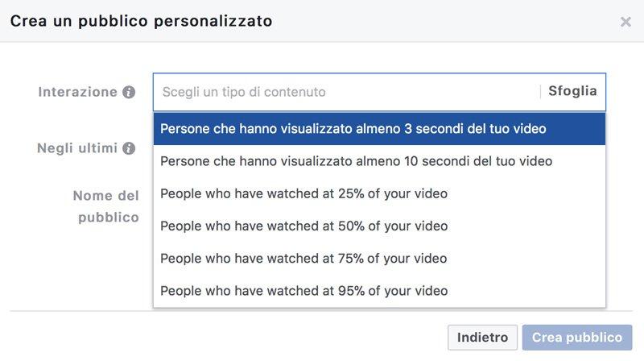This screenshot has height=361, width=644.
Task: Click the info icon beside Negli ultimi
Action: (x=129, y=148)
